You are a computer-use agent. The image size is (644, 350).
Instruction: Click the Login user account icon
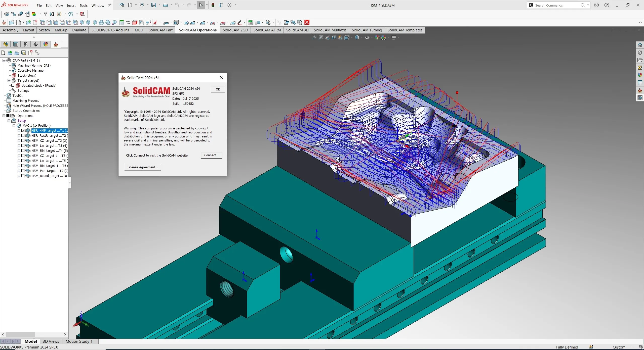[x=596, y=5]
